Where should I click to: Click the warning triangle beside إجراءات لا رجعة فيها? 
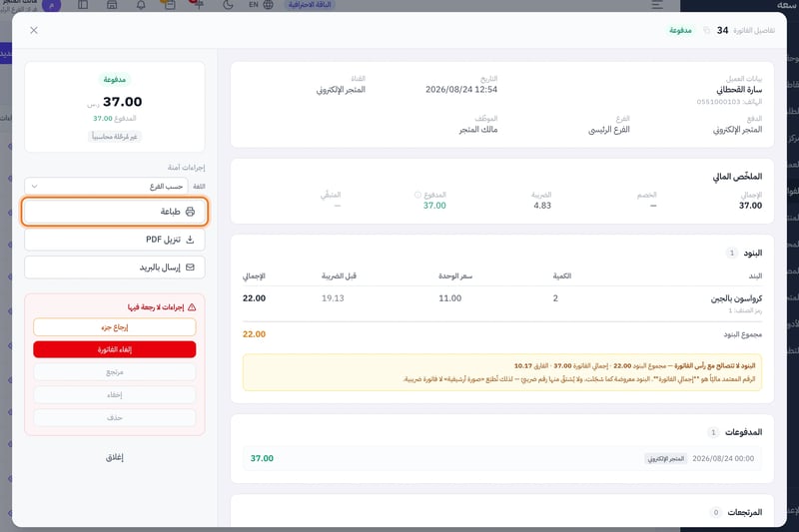(x=192, y=307)
